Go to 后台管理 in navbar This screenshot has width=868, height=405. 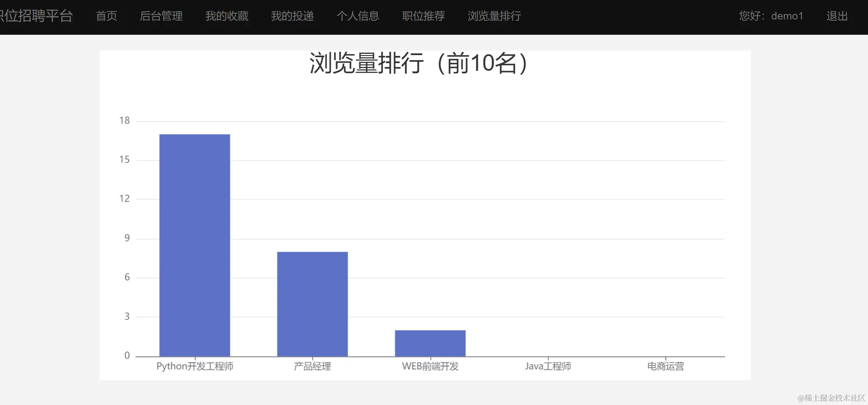point(161,16)
